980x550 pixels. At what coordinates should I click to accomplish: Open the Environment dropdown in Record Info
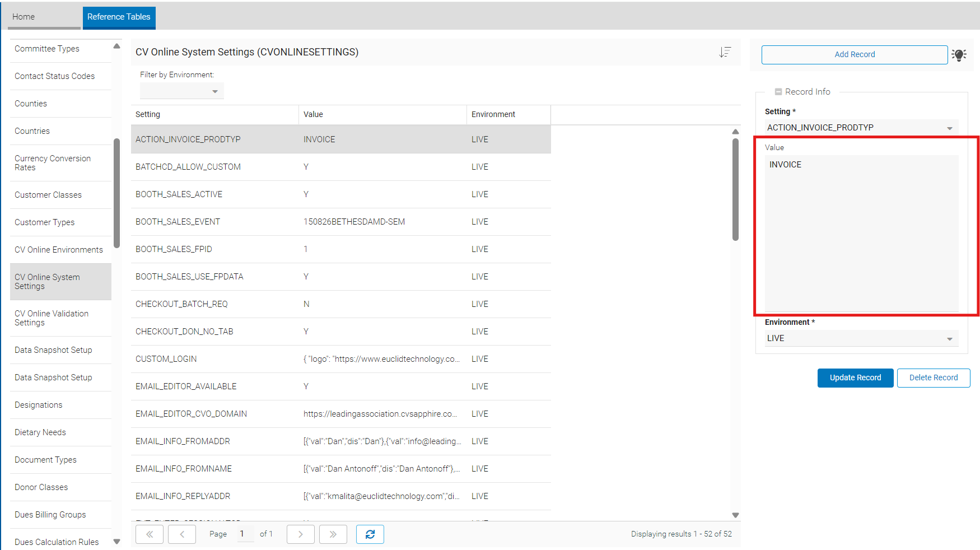(x=862, y=338)
